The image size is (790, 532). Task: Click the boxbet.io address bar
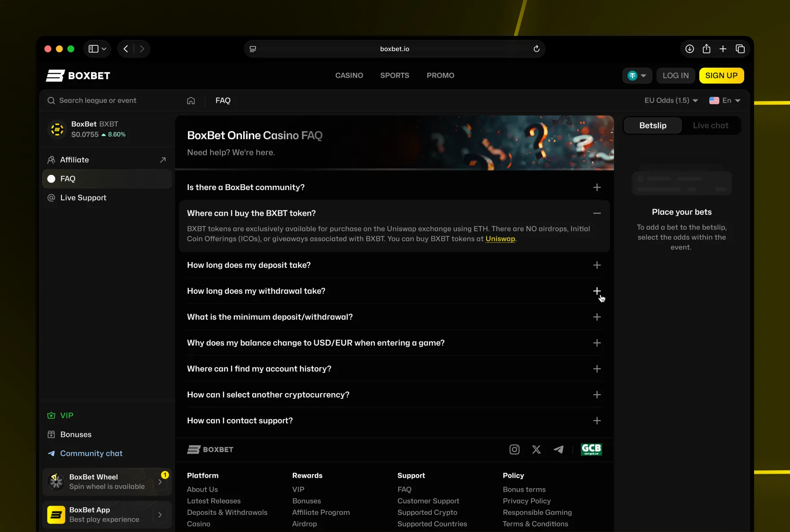(395, 49)
